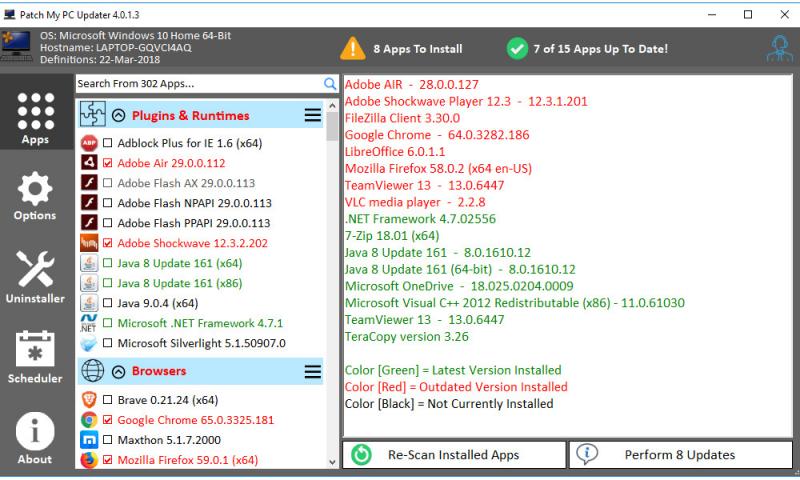The image size is (800, 480).
Task: Click the Java 9.0.4 icon
Action: pyautogui.click(x=89, y=303)
